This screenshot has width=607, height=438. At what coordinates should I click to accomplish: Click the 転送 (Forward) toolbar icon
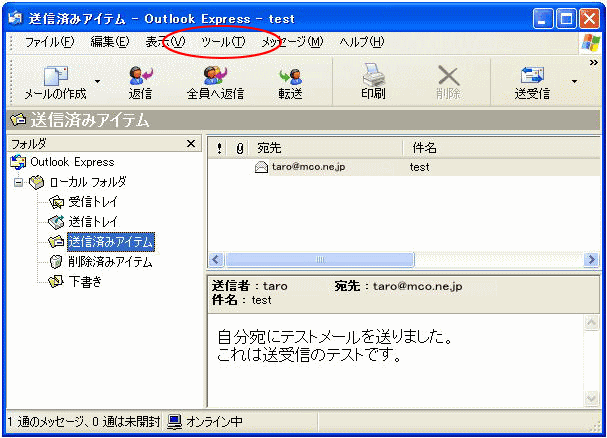tap(290, 76)
